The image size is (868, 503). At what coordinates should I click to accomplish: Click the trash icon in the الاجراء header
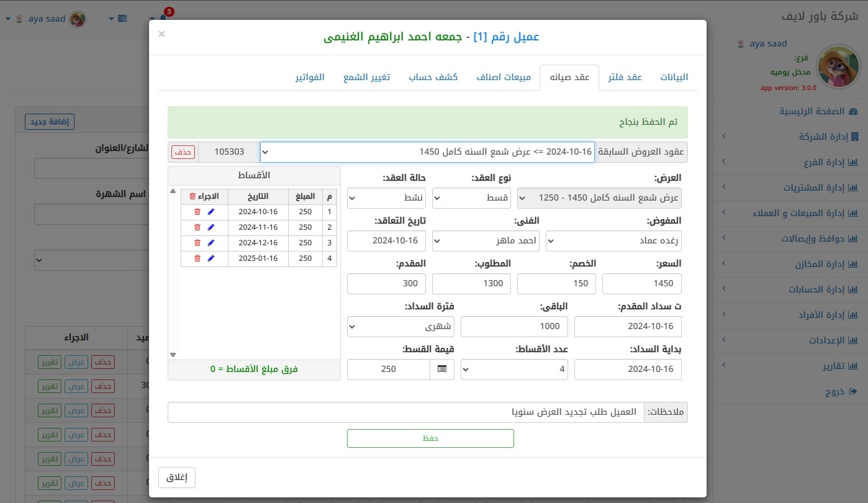(x=192, y=196)
